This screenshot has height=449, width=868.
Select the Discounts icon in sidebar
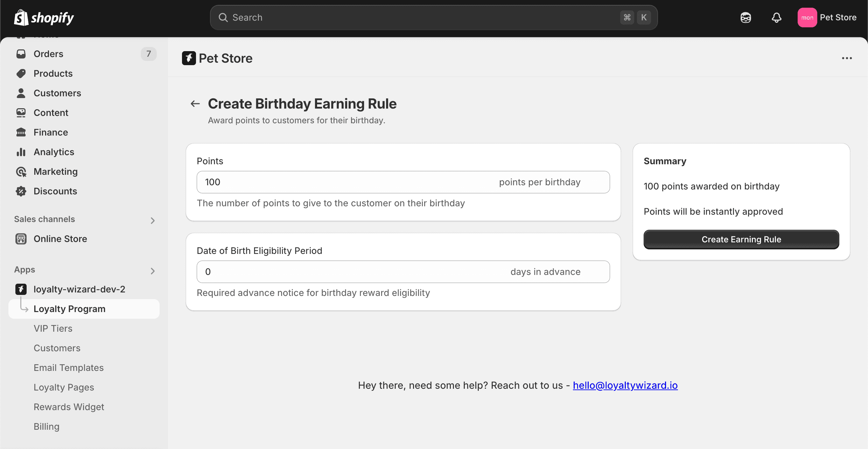pyautogui.click(x=21, y=191)
